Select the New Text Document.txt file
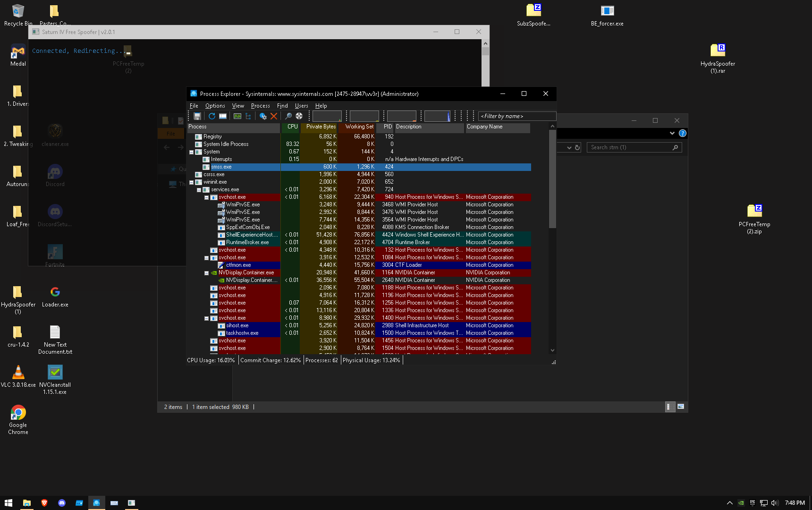Viewport: 812px width, 510px height. [55, 340]
